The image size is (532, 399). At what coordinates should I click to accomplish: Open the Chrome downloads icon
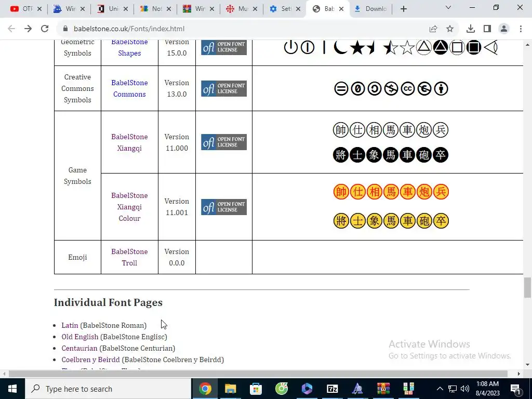click(x=471, y=29)
